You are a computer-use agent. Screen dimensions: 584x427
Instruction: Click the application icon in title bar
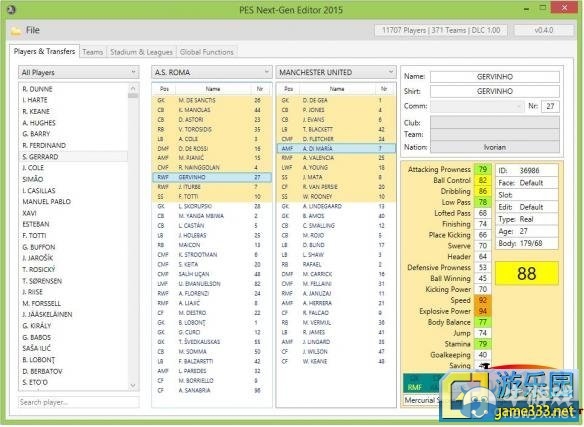pos(11,10)
